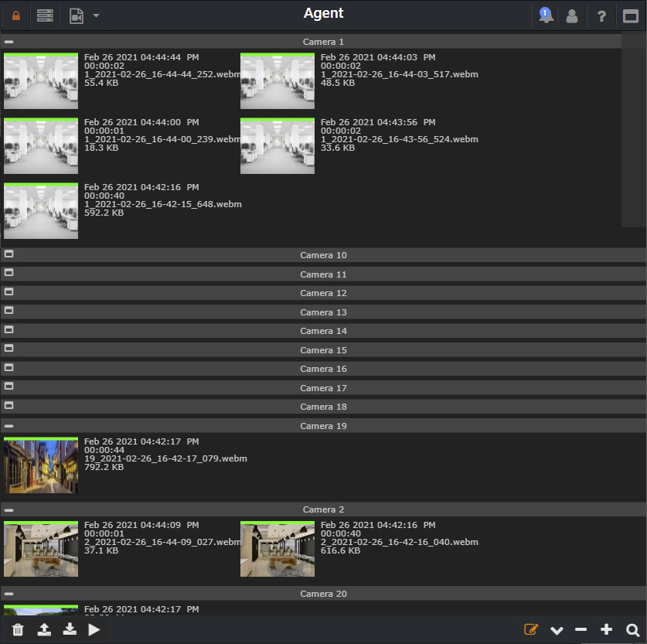The image size is (647, 644).
Task: Click the recordings file icon
Action: click(77, 16)
